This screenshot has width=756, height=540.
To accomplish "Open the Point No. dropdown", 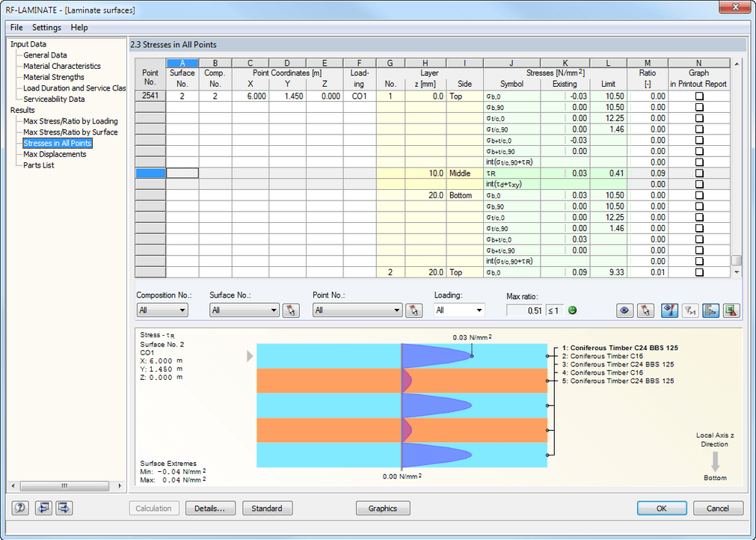I will [x=357, y=310].
